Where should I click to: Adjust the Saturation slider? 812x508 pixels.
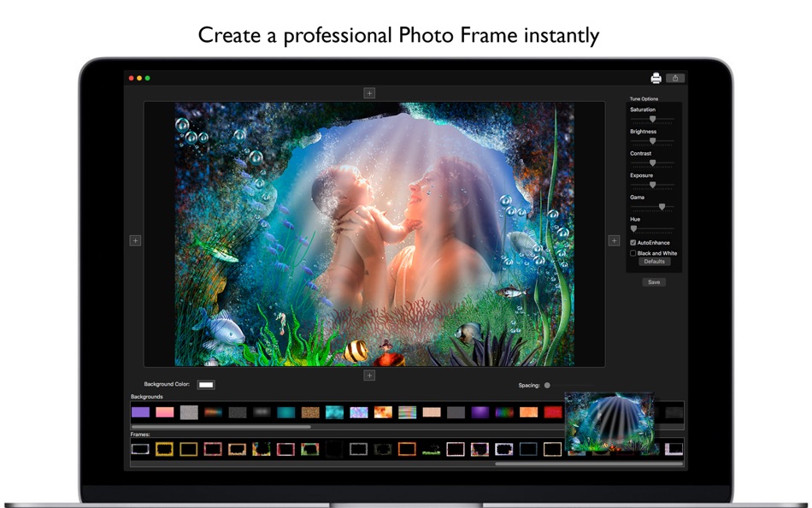(x=652, y=119)
